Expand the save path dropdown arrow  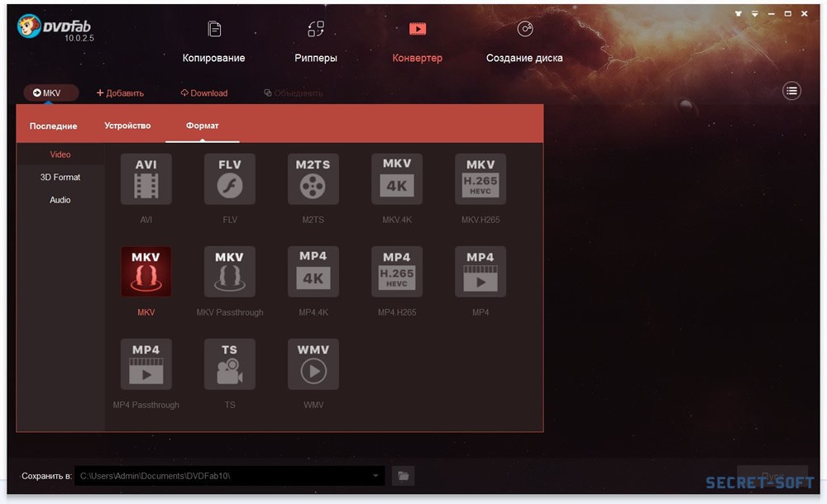tap(375, 476)
